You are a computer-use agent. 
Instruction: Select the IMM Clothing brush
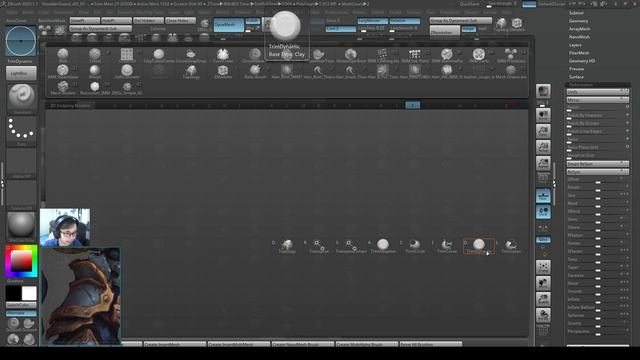point(382,56)
